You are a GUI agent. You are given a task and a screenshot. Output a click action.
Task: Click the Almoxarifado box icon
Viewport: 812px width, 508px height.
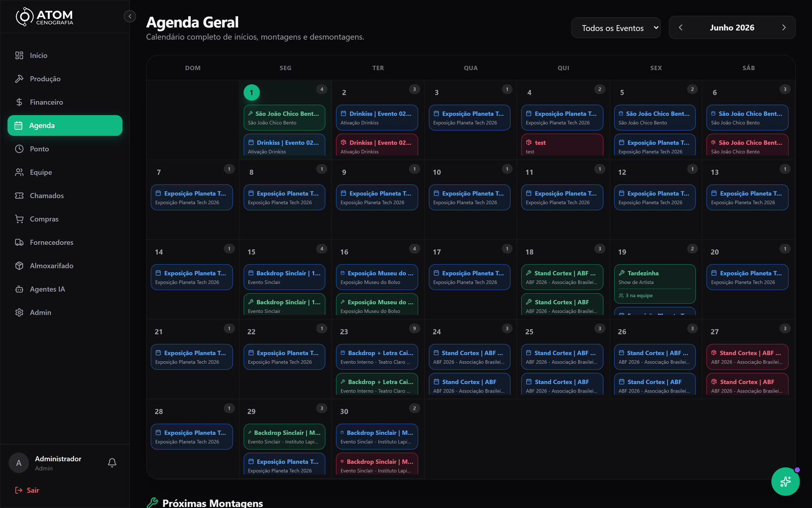(x=19, y=266)
